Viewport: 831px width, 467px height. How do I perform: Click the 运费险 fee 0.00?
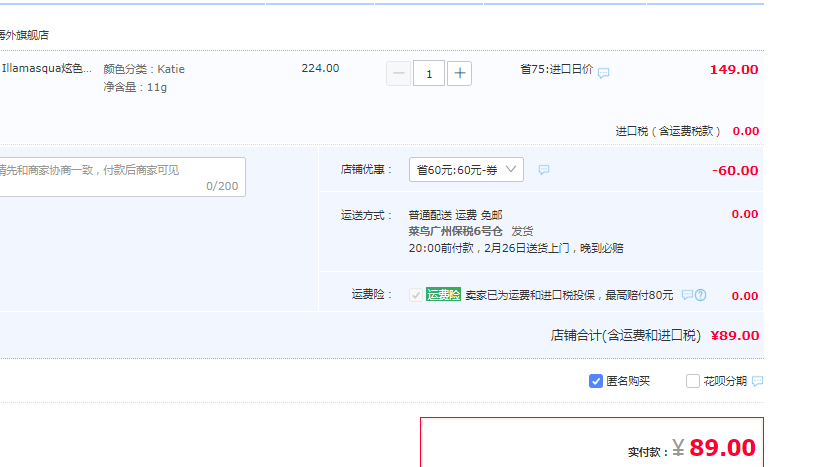click(x=745, y=296)
